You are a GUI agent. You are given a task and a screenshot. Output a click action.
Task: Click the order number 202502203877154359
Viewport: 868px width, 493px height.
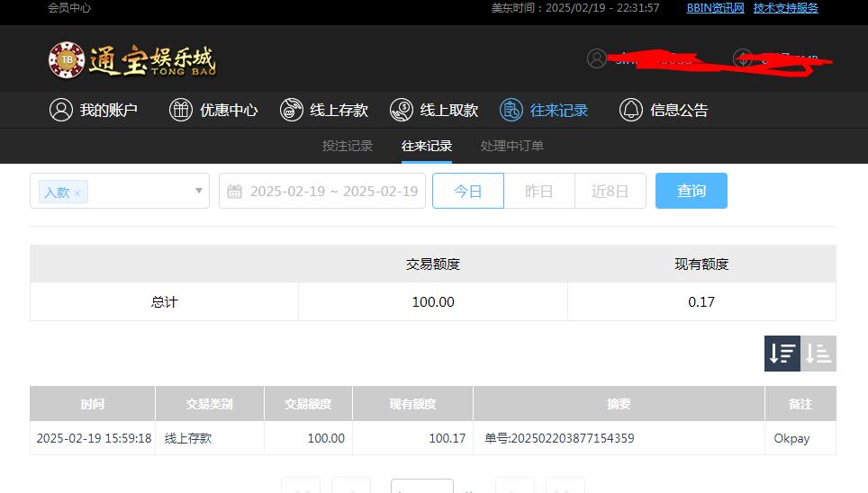click(x=573, y=438)
